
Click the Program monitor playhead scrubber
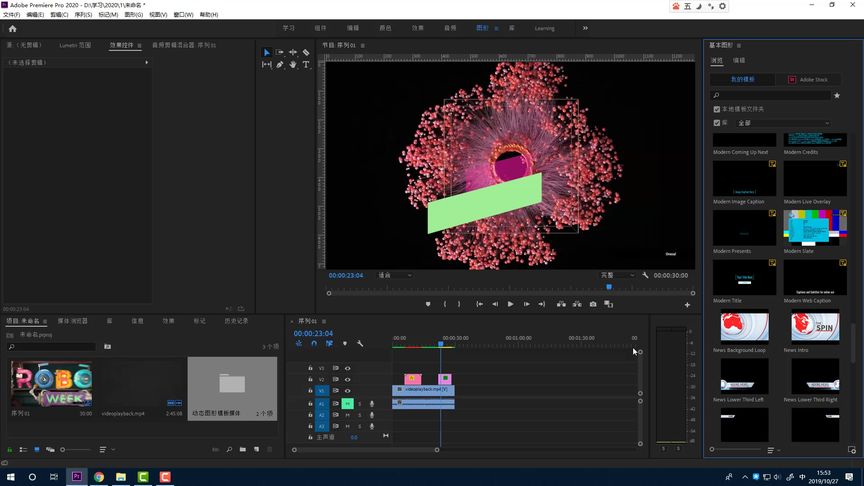point(608,287)
